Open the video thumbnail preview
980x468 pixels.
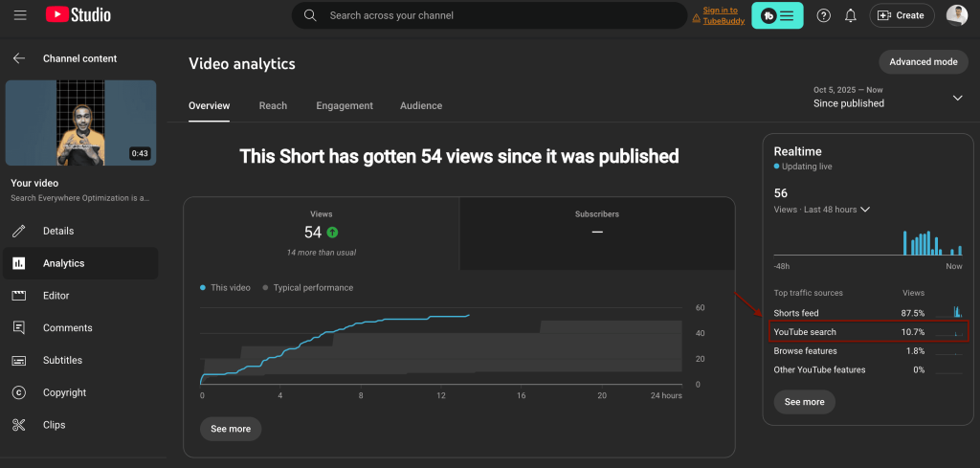(80, 123)
